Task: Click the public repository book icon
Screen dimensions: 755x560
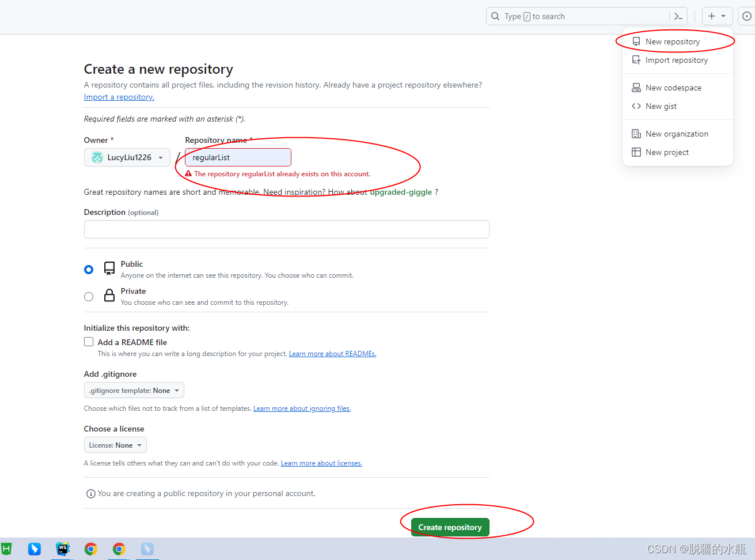Action: coord(109,268)
